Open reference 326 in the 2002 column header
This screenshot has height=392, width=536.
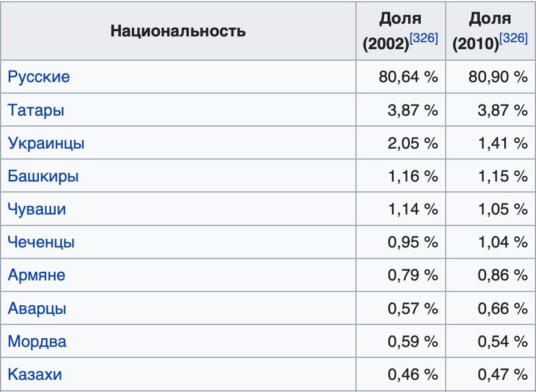pyautogui.click(x=424, y=39)
